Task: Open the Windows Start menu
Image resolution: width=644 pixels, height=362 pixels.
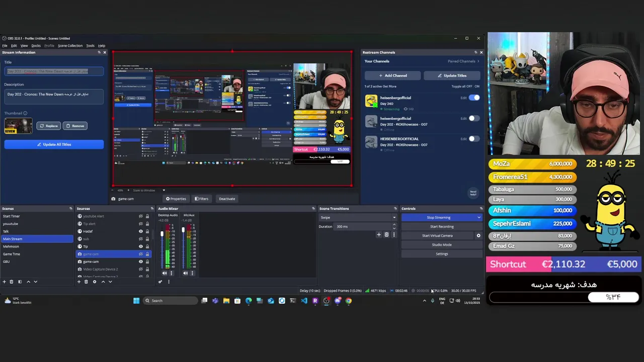Action: coord(136,301)
